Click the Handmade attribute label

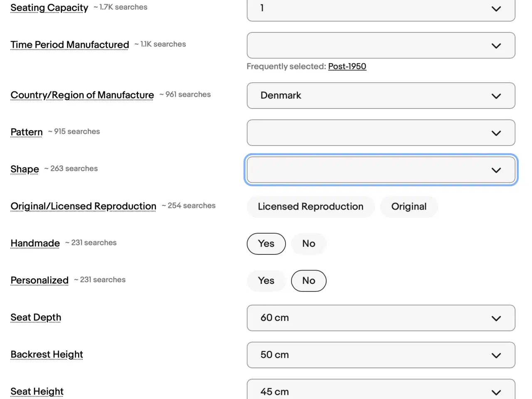coord(35,243)
